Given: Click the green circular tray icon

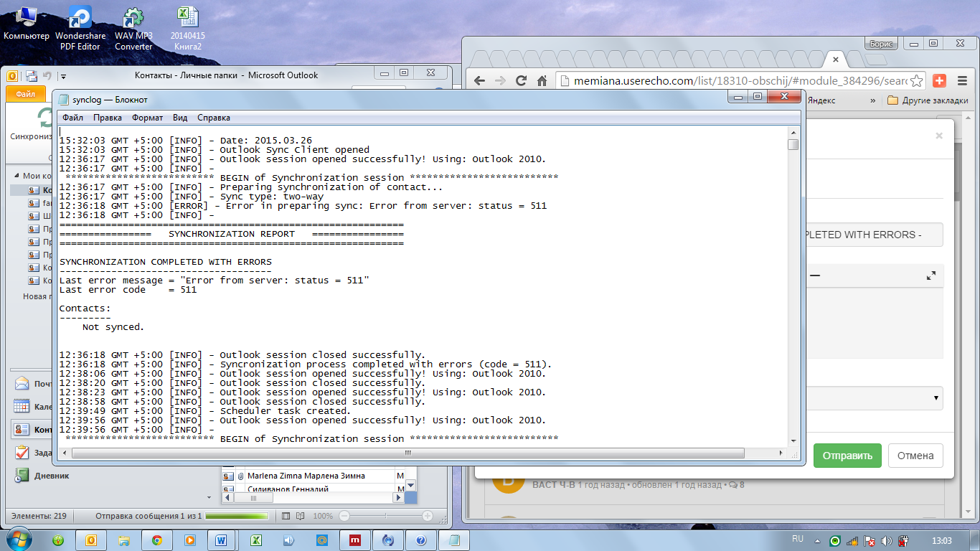Looking at the screenshot, I should click(835, 541).
